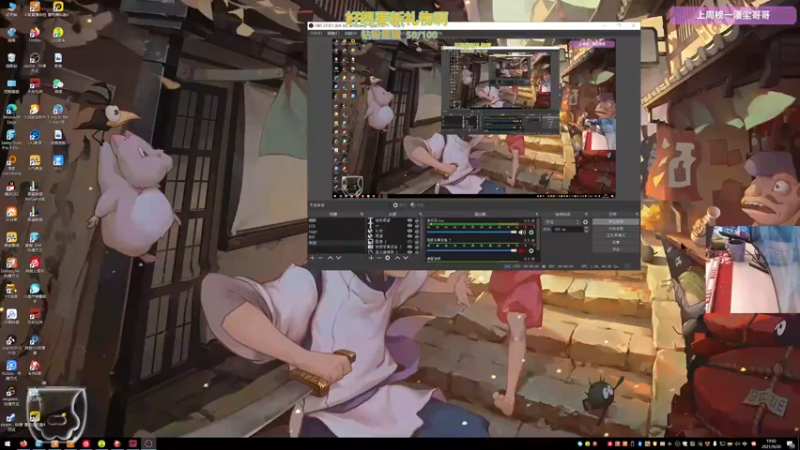The image size is (800, 450).
Task: Add a new scene in OBS Scenes panel
Action: click(x=312, y=258)
